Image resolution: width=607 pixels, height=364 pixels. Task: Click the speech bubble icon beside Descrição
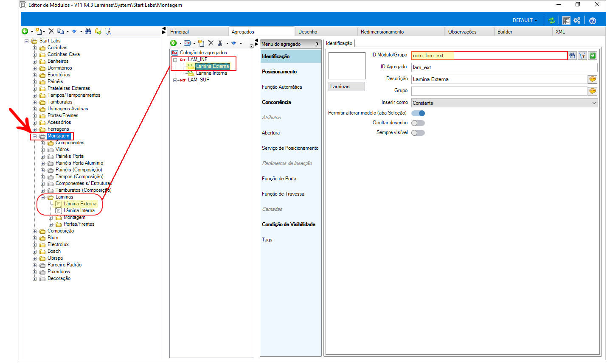(x=593, y=79)
